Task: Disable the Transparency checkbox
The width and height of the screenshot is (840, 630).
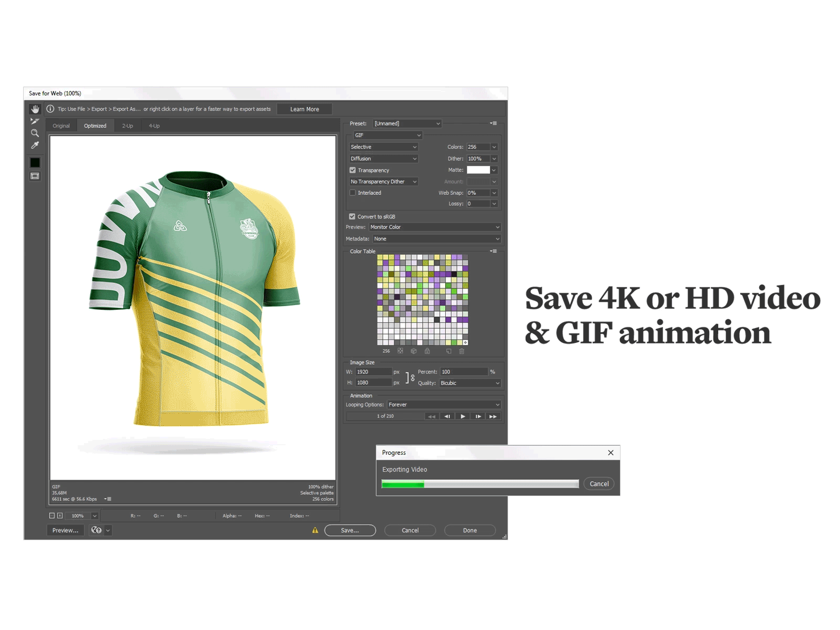Action: click(353, 170)
